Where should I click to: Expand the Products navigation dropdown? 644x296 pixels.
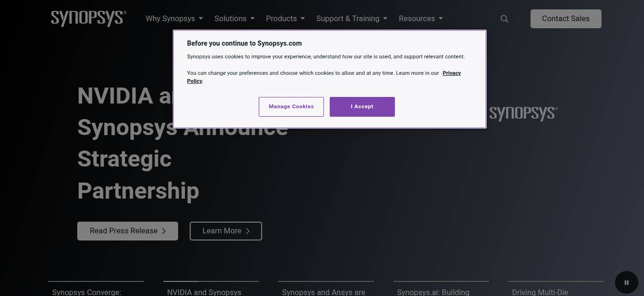point(282,18)
